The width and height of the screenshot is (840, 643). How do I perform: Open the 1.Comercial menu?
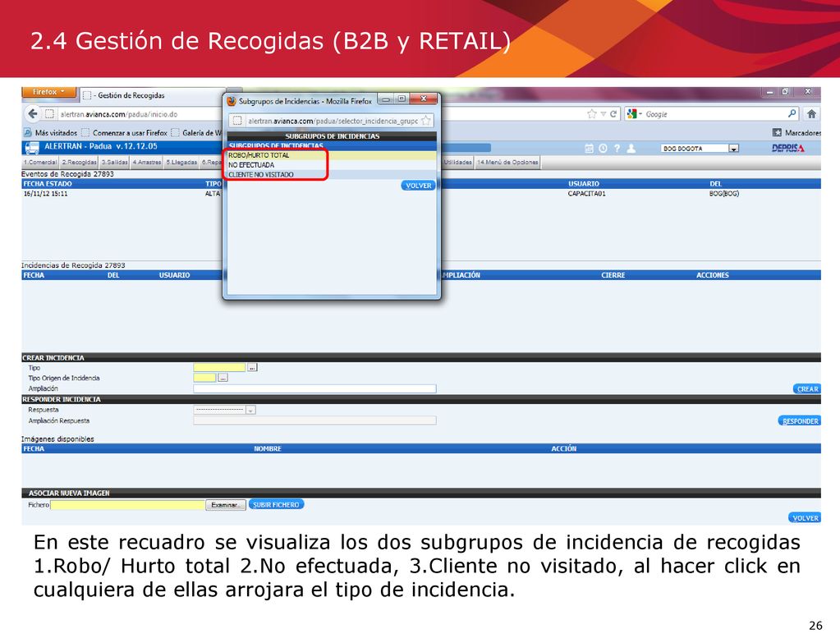40,162
